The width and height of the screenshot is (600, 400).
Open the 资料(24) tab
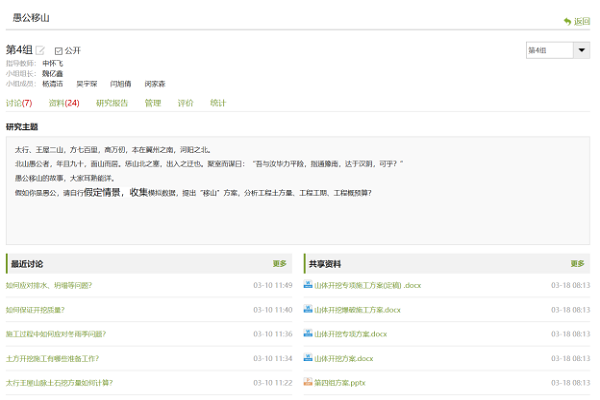click(64, 103)
